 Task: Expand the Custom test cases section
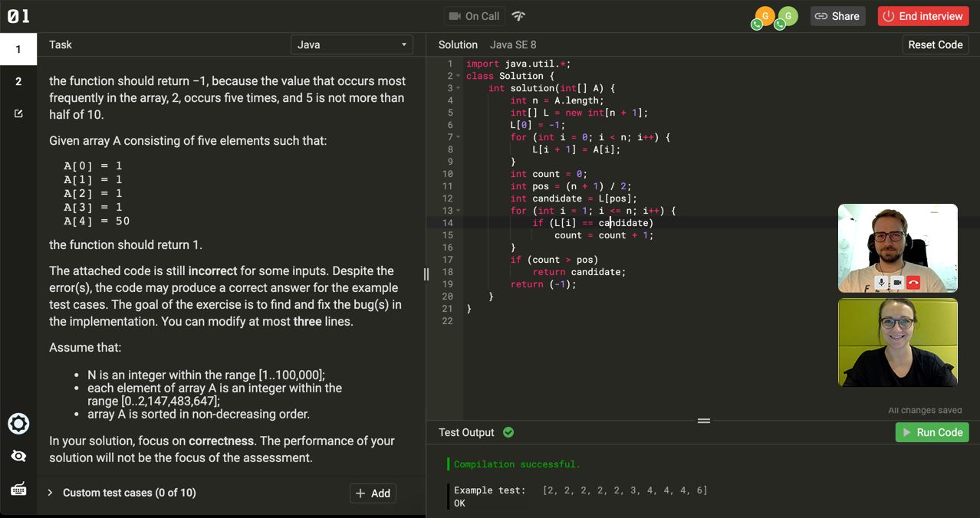pos(51,493)
